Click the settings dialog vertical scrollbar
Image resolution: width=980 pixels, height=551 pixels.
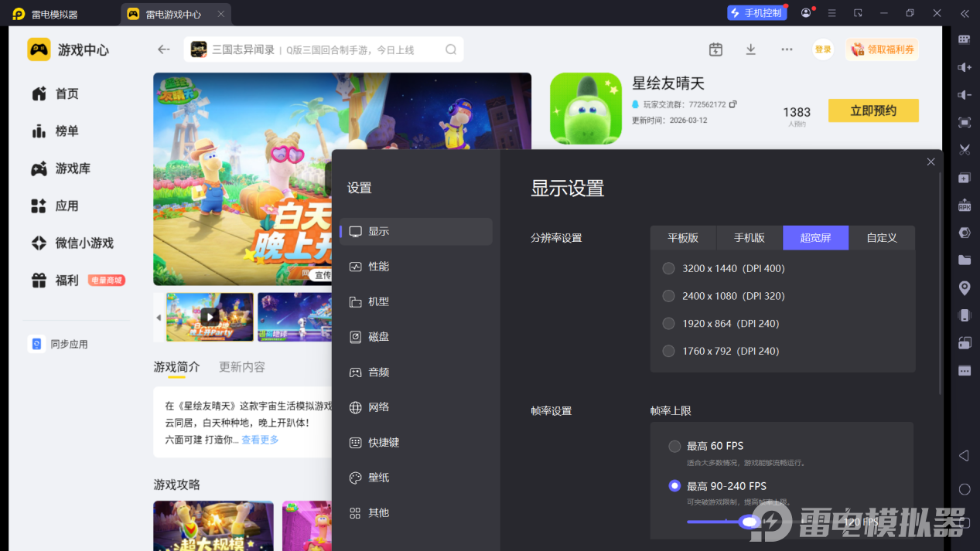(941, 284)
